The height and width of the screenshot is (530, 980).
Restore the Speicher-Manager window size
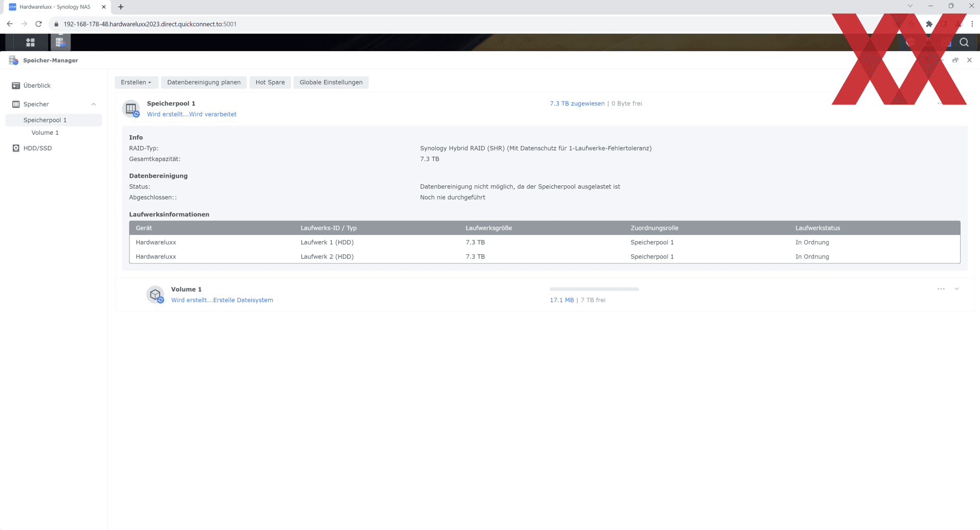(x=955, y=60)
